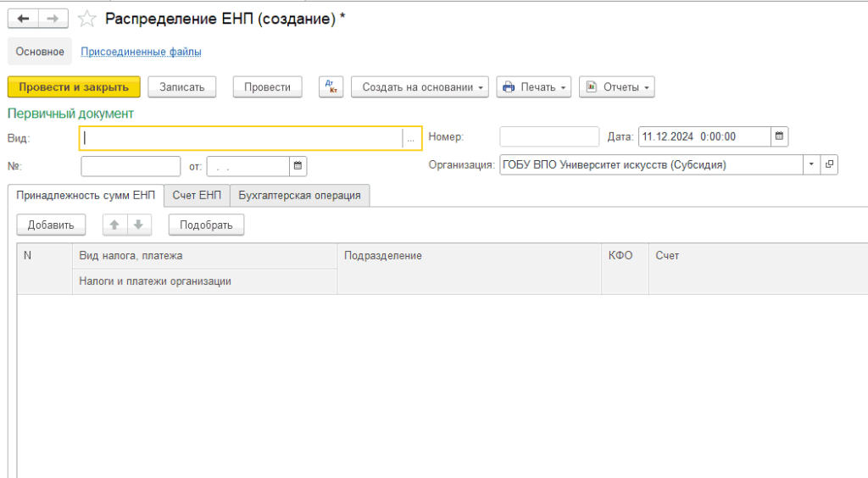
Task: Open the Создать на основании dropdown
Action: (x=420, y=86)
